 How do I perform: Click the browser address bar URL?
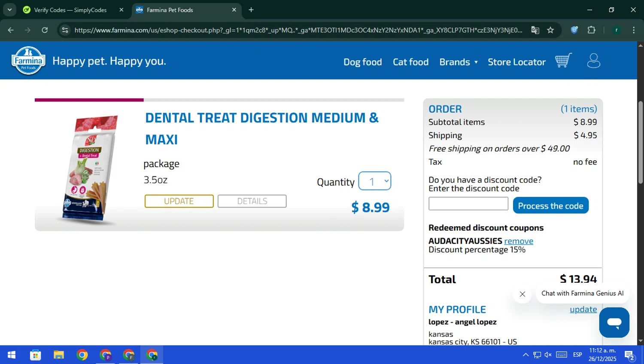pos(298,30)
